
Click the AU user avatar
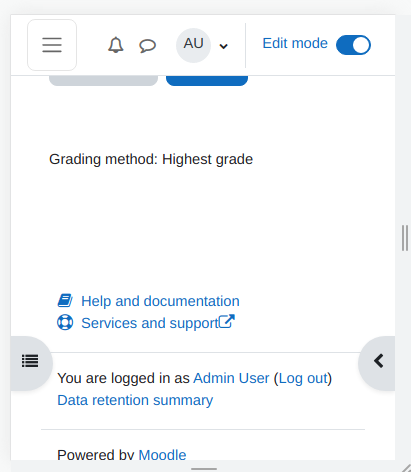click(193, 45)
